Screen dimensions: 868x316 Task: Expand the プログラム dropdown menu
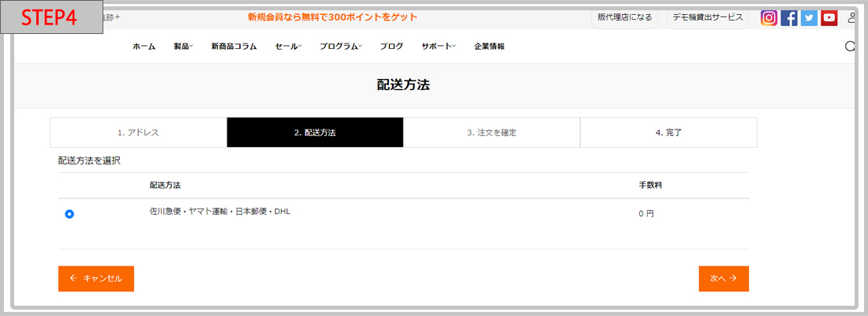(x=341, y=47)
